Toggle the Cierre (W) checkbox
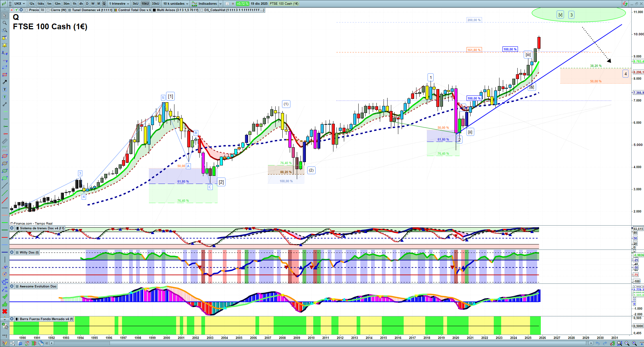Viewport: 644px width, 347px height. (48, 10)
